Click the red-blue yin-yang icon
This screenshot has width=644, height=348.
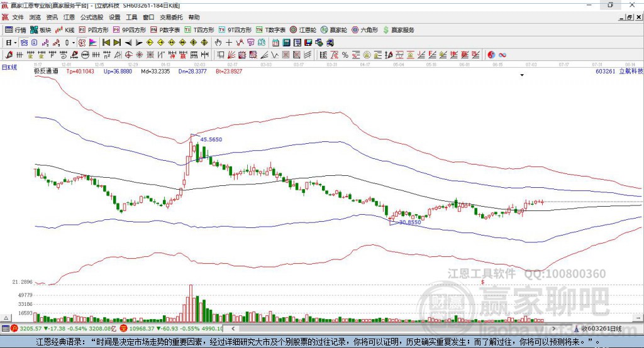point(491,55)
